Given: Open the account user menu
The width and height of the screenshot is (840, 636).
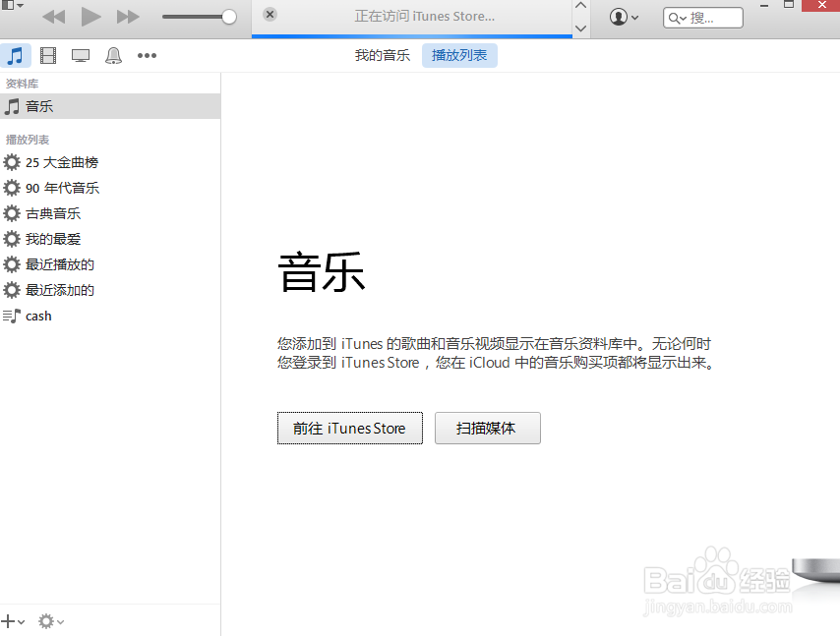Looking at the screenshot, I should pos(625,17).
